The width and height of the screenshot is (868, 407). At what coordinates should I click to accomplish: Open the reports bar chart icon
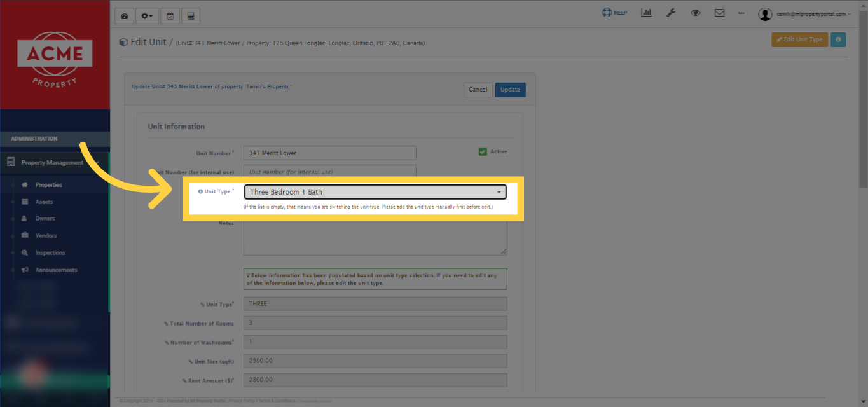(647, 12)
